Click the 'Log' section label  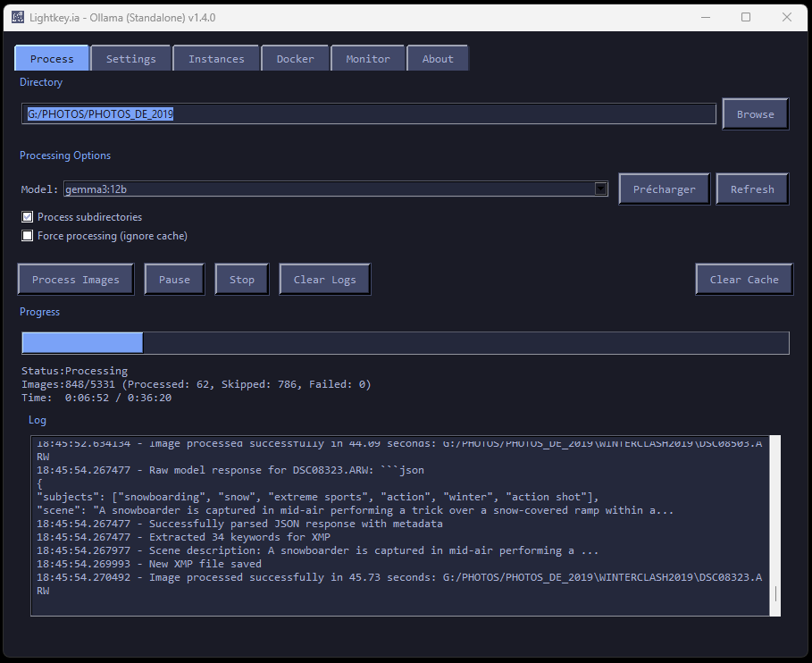point(38,420)
